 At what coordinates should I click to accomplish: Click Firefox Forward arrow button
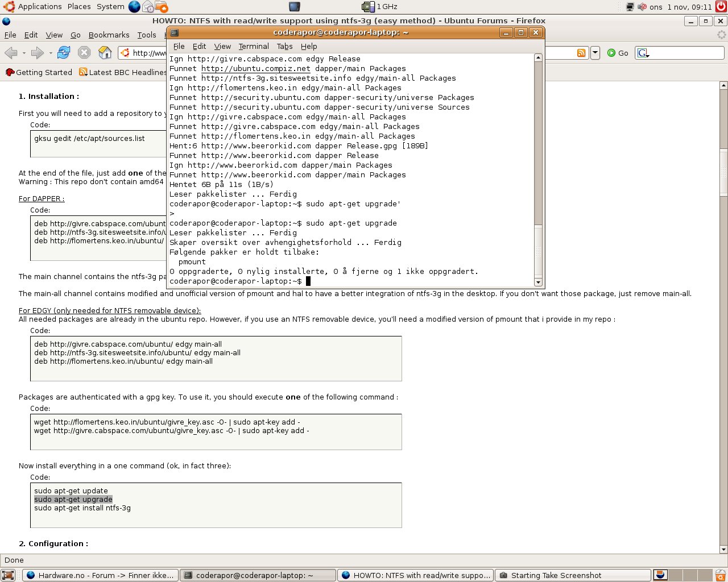click(x=38, y=53)
